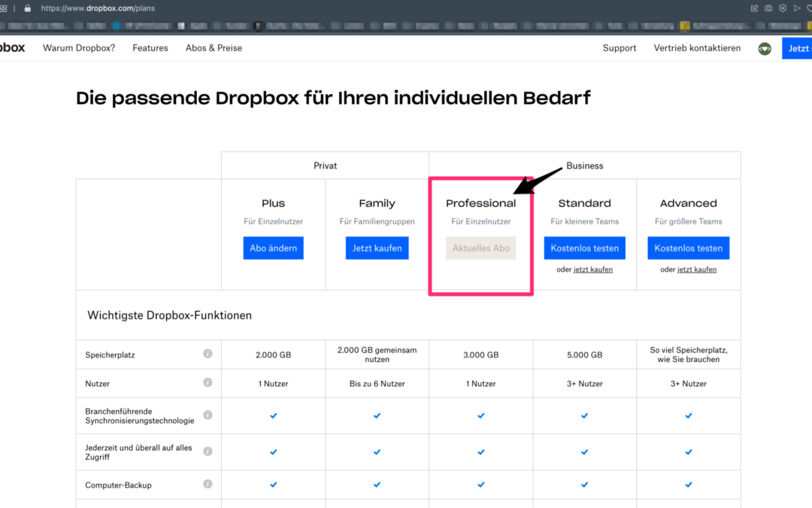Click the So viel Speicherplatz, wie Sie brauchen cell
812x508 pixels.
688,354
